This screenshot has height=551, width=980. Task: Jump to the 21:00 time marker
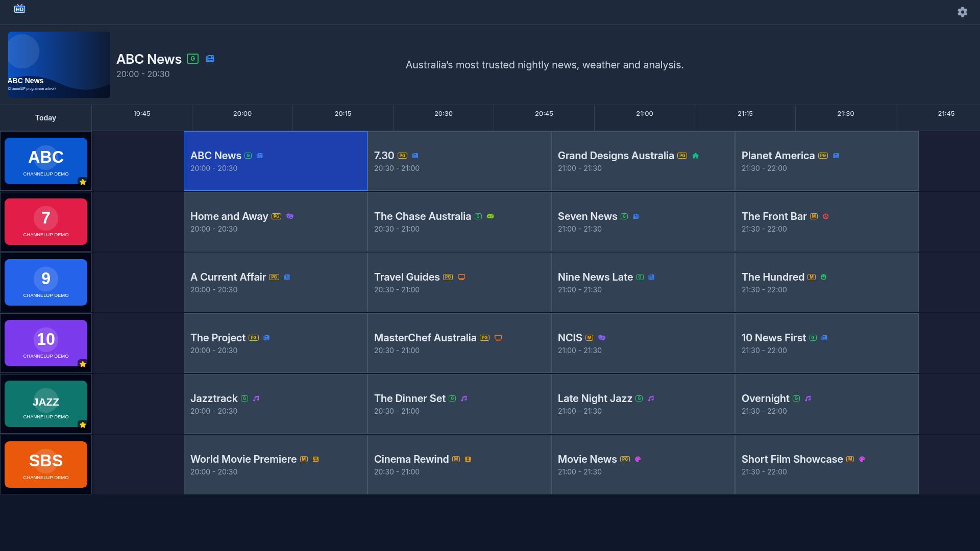pos(645,114)
